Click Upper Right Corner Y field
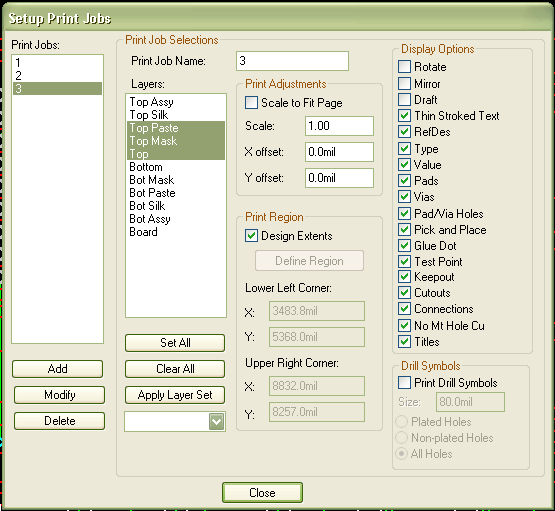The height and width of the screenshot is (511, 555). pyautogui.click(x=317, y=412)
